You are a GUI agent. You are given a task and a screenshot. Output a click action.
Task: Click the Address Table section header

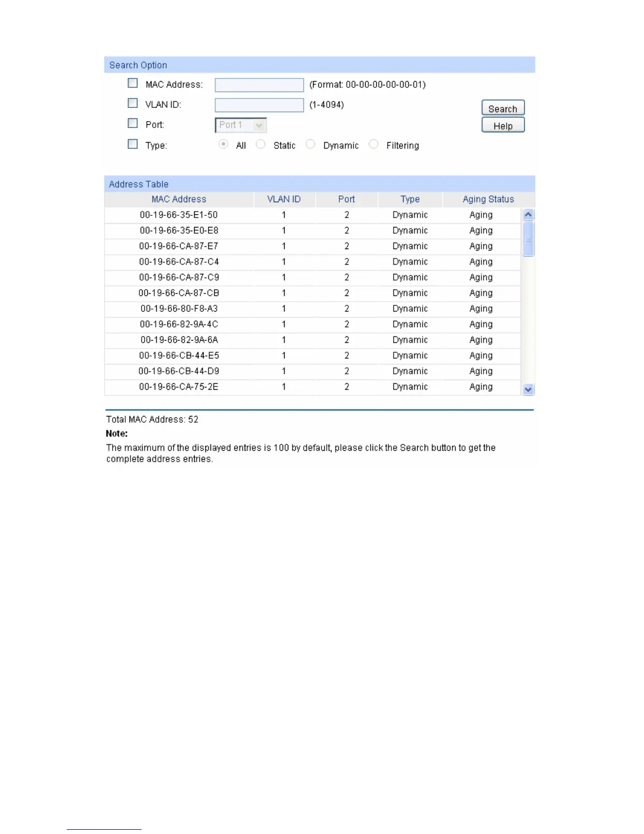(319, 184)
